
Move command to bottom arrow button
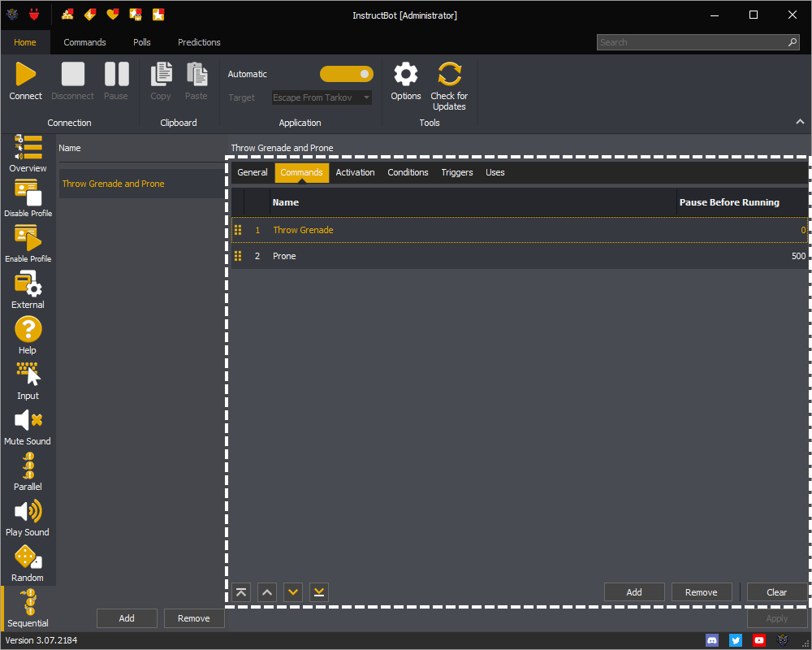click(x=319, y=592)
